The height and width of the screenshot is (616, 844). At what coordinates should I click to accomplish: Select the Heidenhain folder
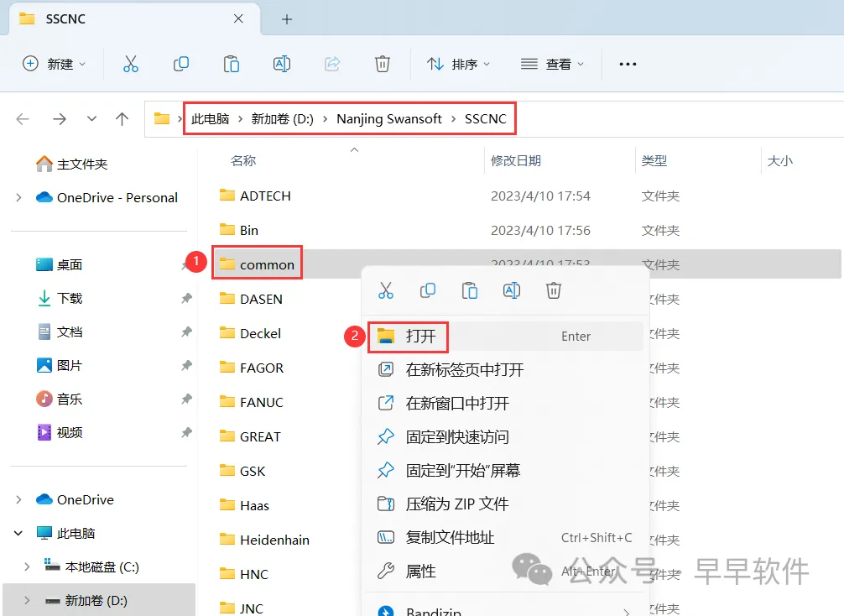(264, 540)
